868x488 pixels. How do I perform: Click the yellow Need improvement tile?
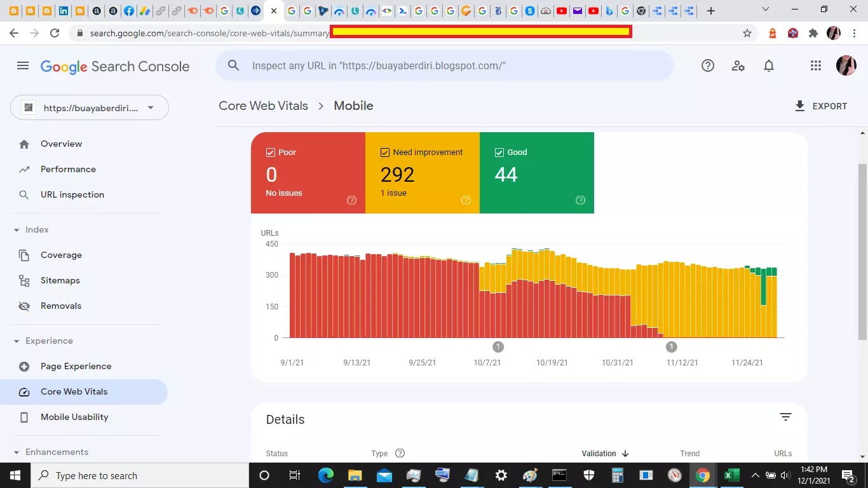(x=423, y=173)
